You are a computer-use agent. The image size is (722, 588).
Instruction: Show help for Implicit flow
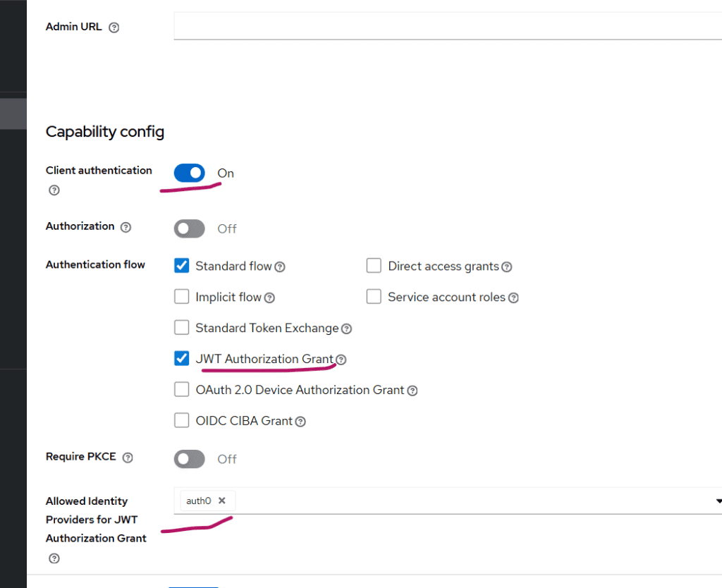point(269,298)
